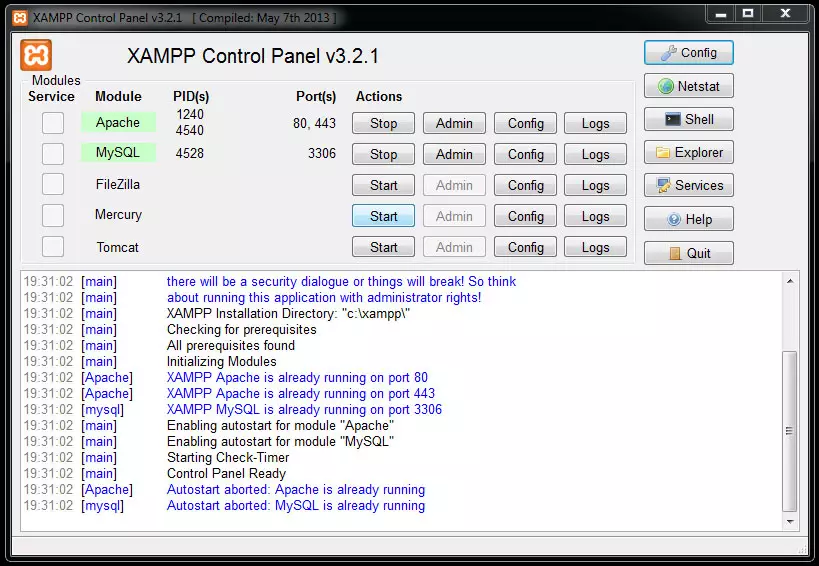Click 'Enabling autostart for module "MySQL"' line
This screenshot has width=819, height=566.
click(280, 442)
